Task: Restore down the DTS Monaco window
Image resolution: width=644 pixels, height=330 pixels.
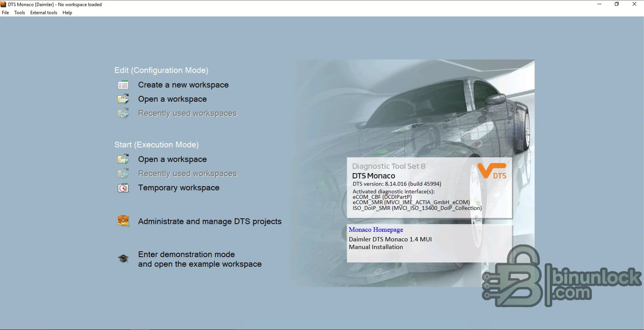Action: click(617, 4)
